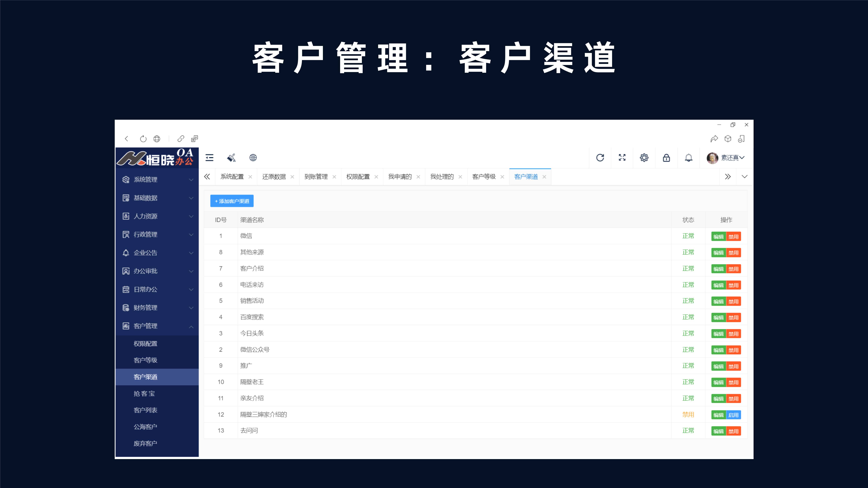Edit the 去问问 channel row
Screen dimensions: 868x488
click(718, 431)
